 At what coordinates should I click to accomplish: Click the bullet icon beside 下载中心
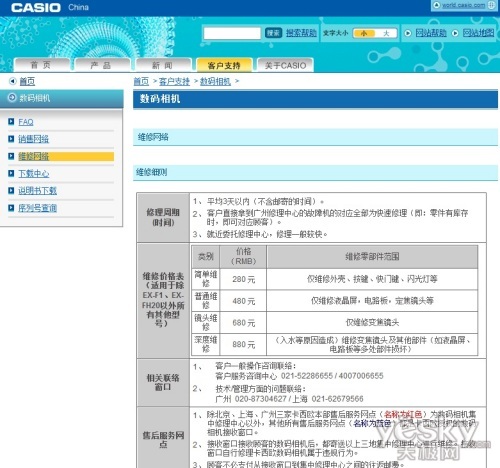coord(11,173)
